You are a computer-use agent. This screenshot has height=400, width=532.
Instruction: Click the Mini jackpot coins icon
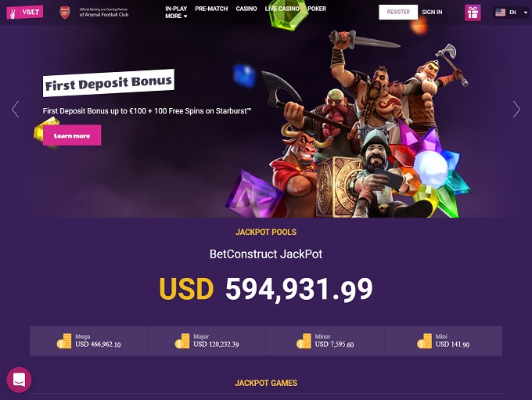click(x=425, y=341)
